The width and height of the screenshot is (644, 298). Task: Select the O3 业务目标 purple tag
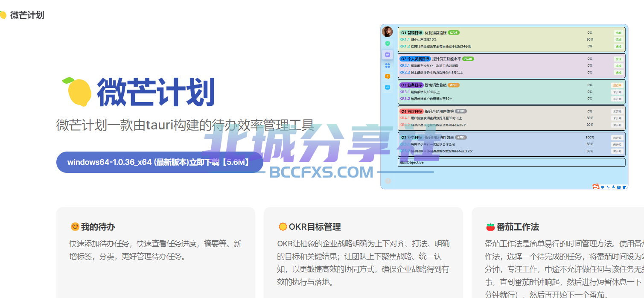(411, 85)
